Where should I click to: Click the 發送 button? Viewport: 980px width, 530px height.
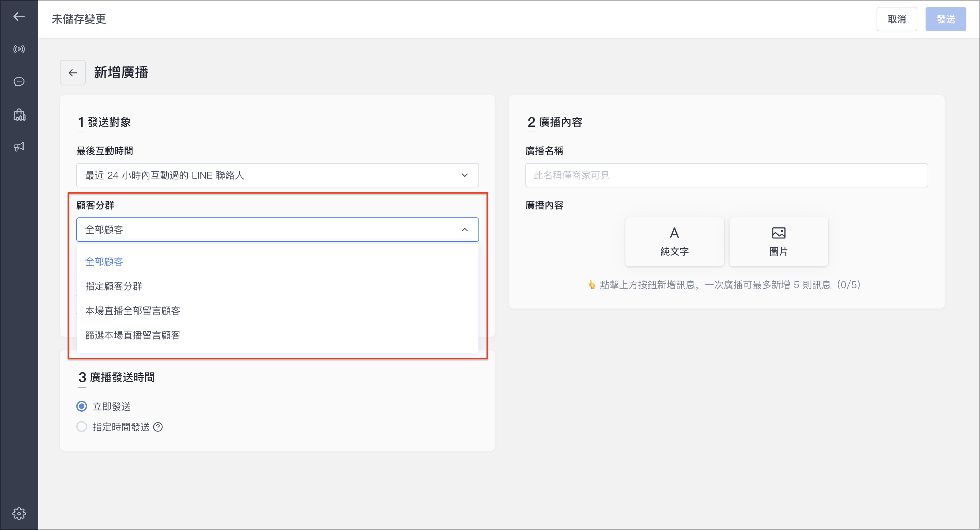pos(945,19)
